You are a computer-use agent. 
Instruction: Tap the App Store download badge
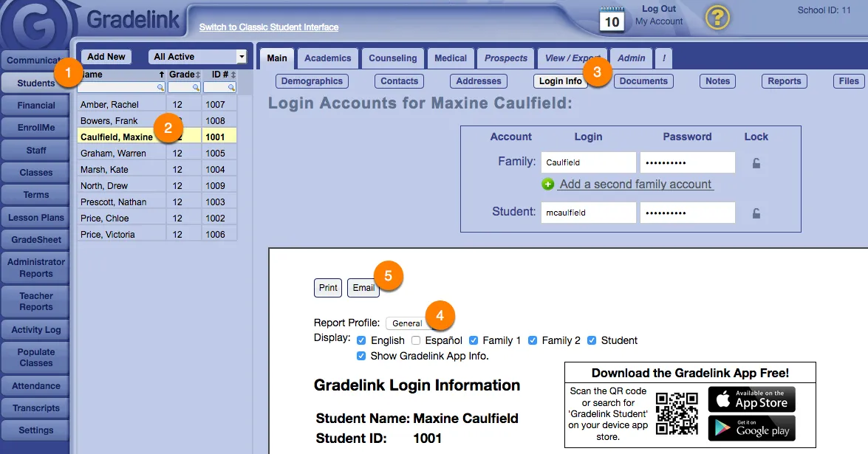751,399
